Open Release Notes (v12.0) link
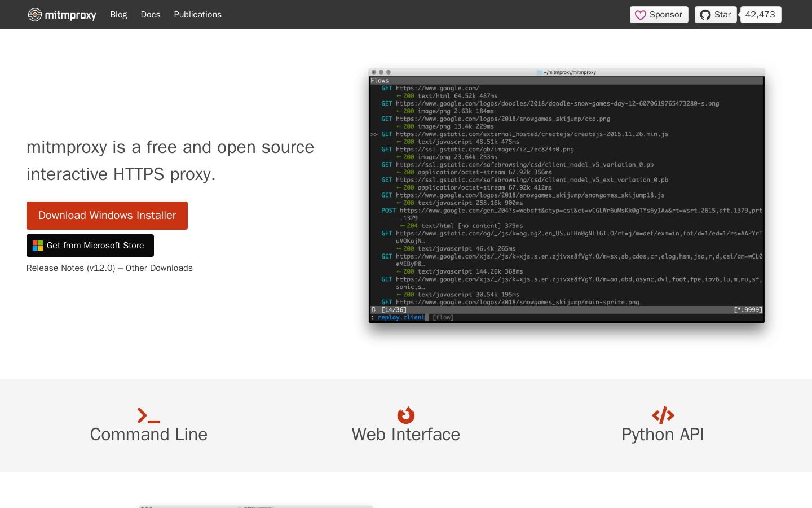 (71, 268)
